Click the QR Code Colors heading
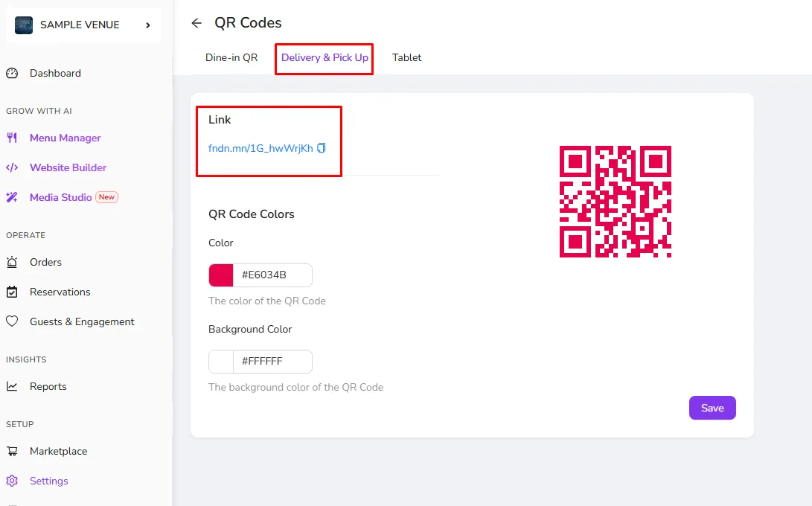Viewport: 812px width, 506px height. tap(251, 214)
